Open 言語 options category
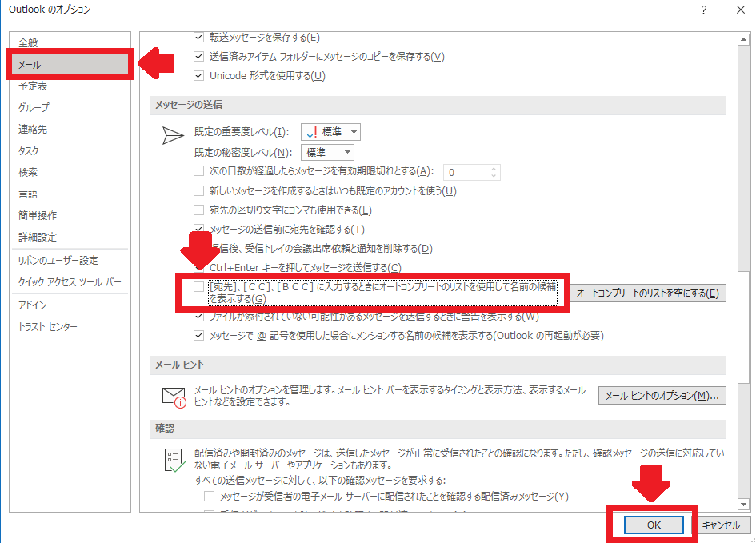Screen dimensions: 756x543 pos(70,194)
